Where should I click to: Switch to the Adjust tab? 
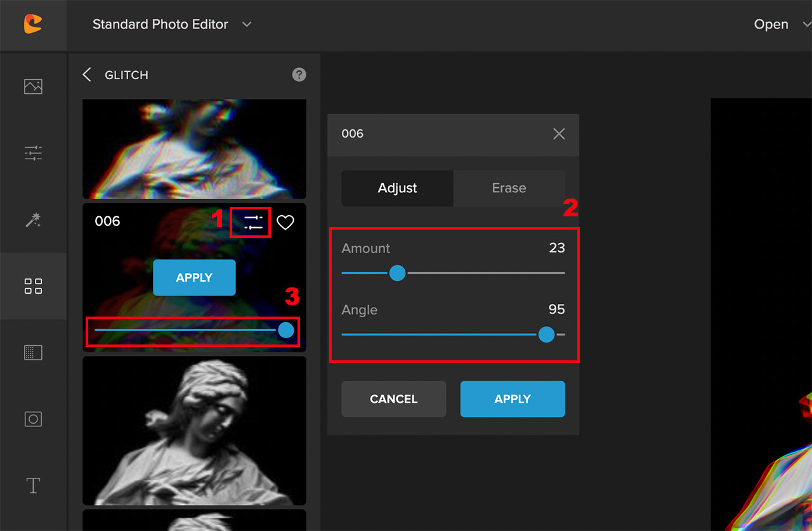(x=397, y=188)
